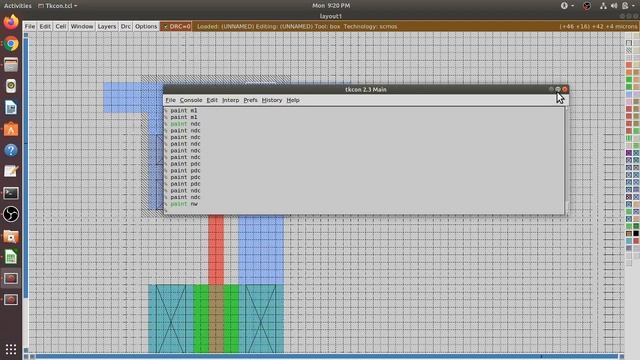The image size is (640, 360).
Task: Click the left contact box with X
Action: [x=171, y=318]
